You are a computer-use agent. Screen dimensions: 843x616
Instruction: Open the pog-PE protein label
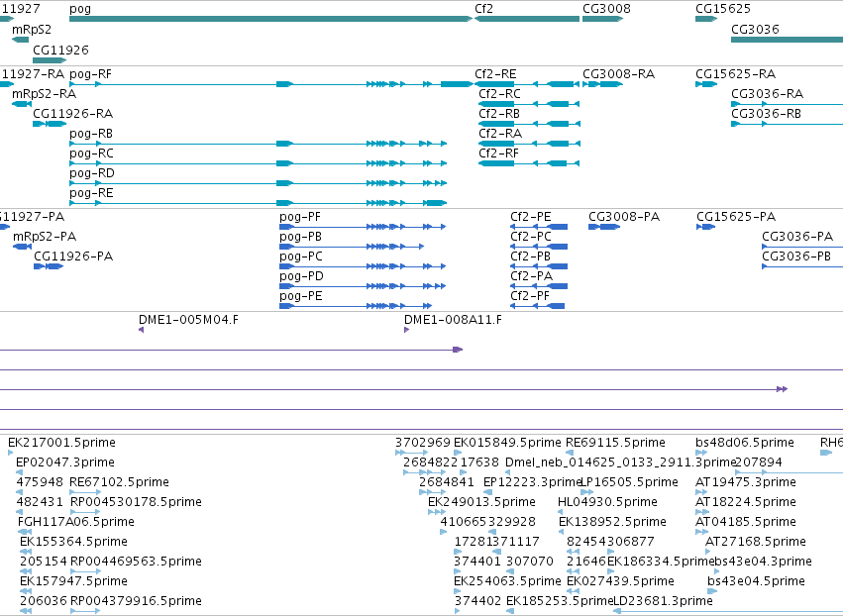[x=301, y=296]
